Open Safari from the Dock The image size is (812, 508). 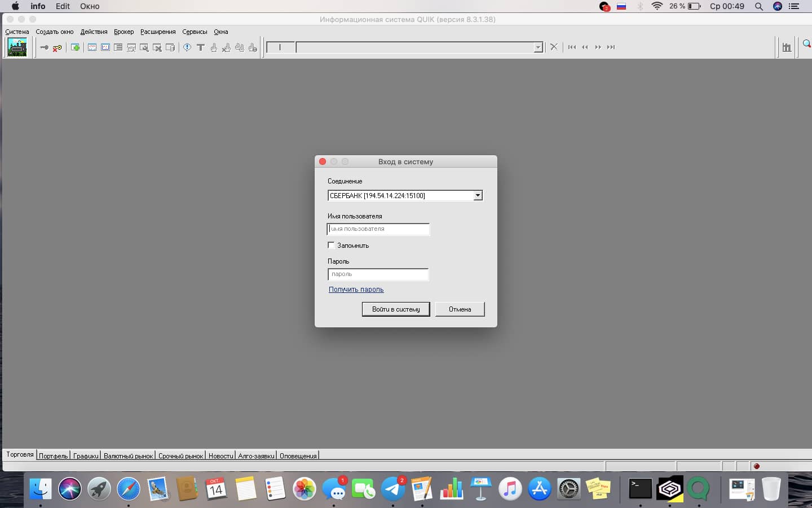tap(129, 489)
